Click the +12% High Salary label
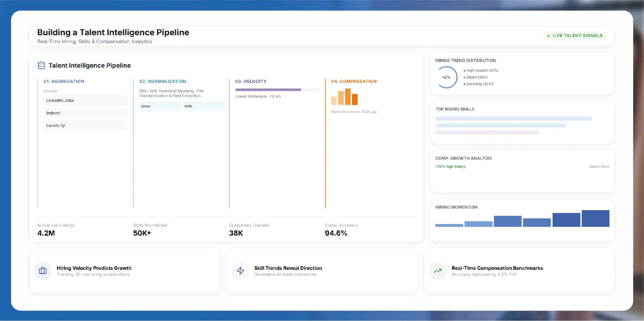The height and width of the screenshot is (321, 644). (x=450, y=166)
